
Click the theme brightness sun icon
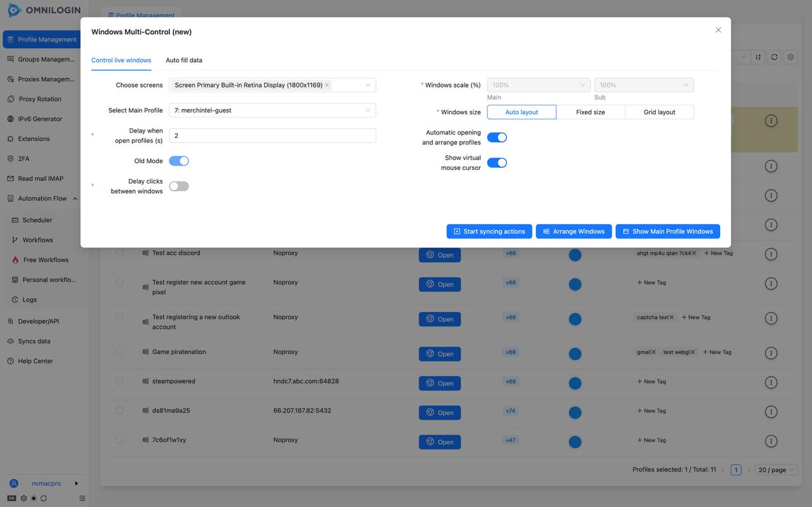(34, 499)
